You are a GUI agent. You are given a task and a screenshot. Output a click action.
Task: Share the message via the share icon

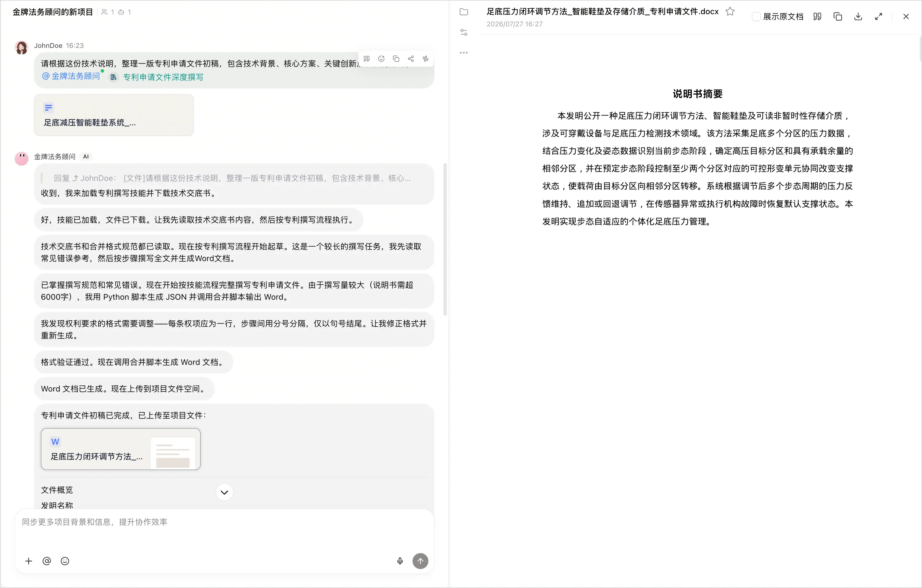411,59
